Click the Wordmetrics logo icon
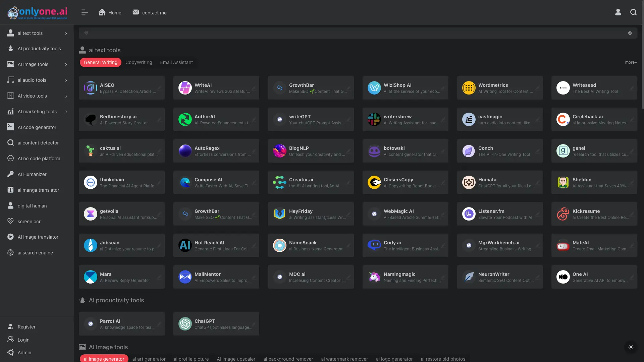This screenshot has height=362, width=644. [x=469, y=88]
